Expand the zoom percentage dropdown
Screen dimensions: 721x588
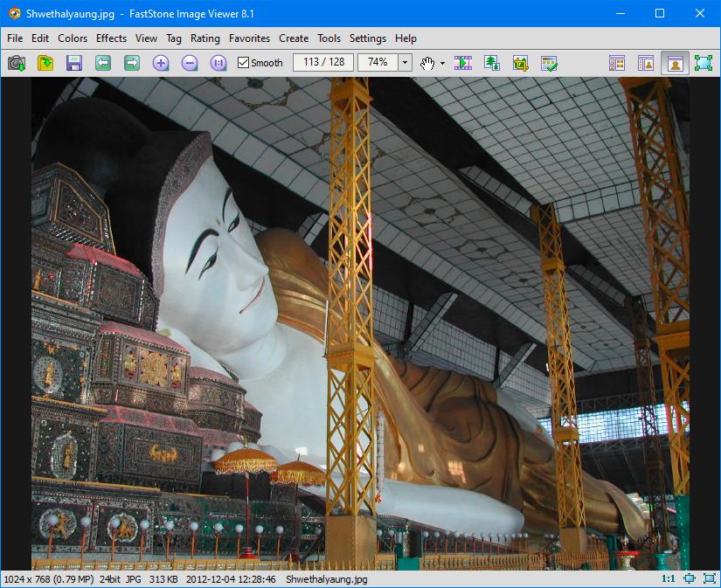pyautogui.click(x=405, y=63)
